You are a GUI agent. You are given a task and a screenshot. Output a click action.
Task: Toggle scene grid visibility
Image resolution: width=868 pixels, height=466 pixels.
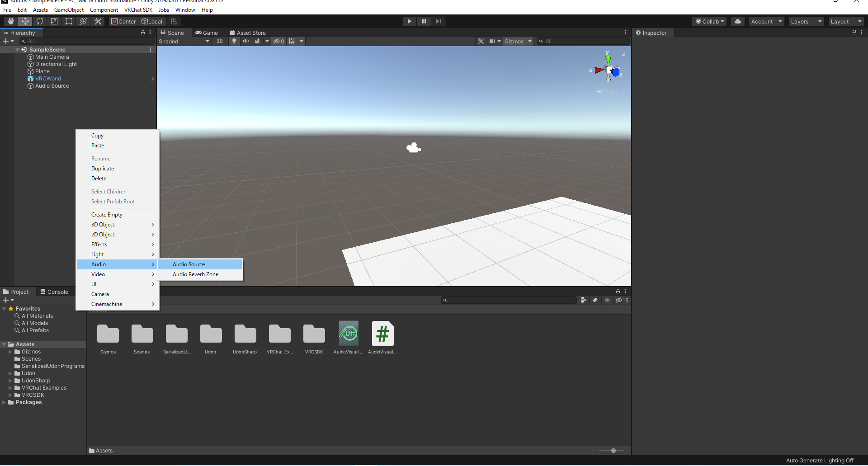(292, 41)
